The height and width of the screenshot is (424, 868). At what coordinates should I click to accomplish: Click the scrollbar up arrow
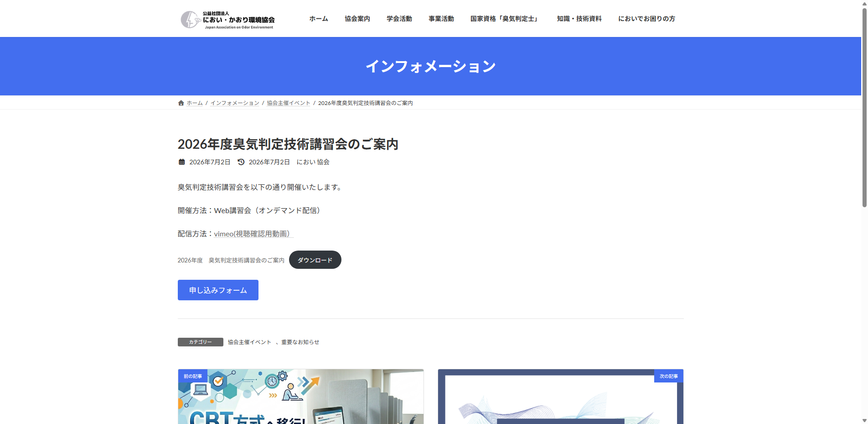tap(864, 4)
